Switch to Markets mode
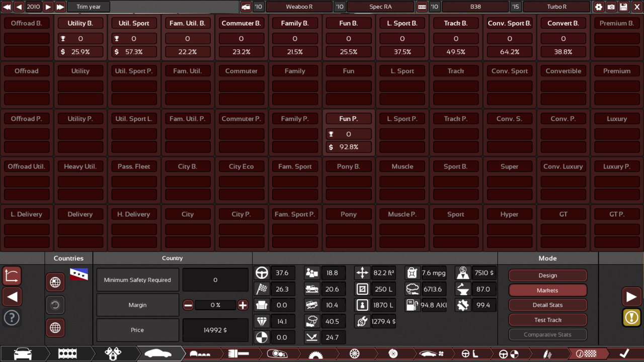Image resolution: width=644 pixels, height=362 pixels. coord(547,290)
